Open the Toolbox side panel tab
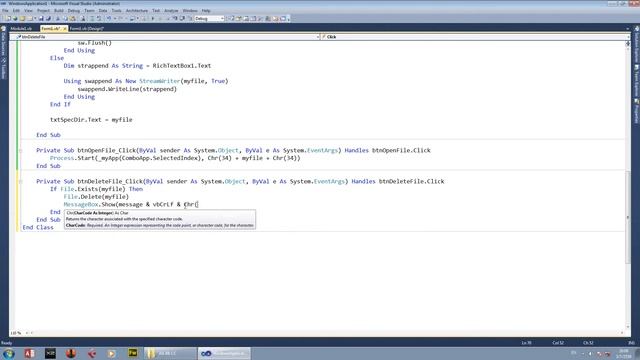The width and height of the screenshot is (640, 360). pyautogui.click(x=3, y=69)
